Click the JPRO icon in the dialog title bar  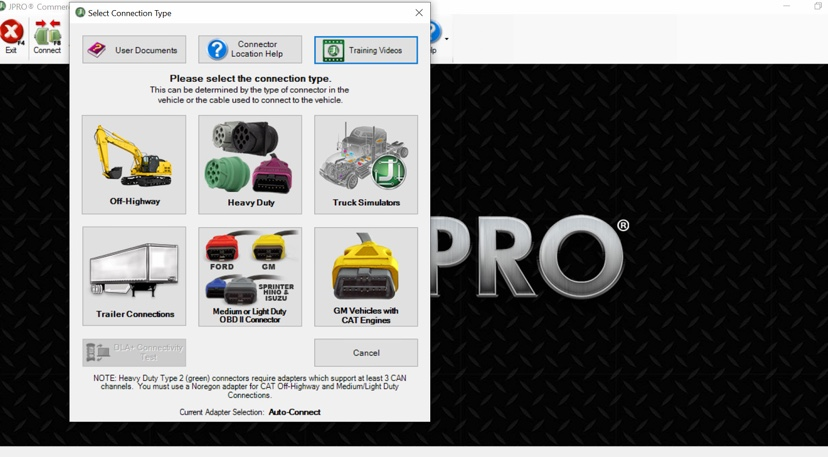coord(80,13)
